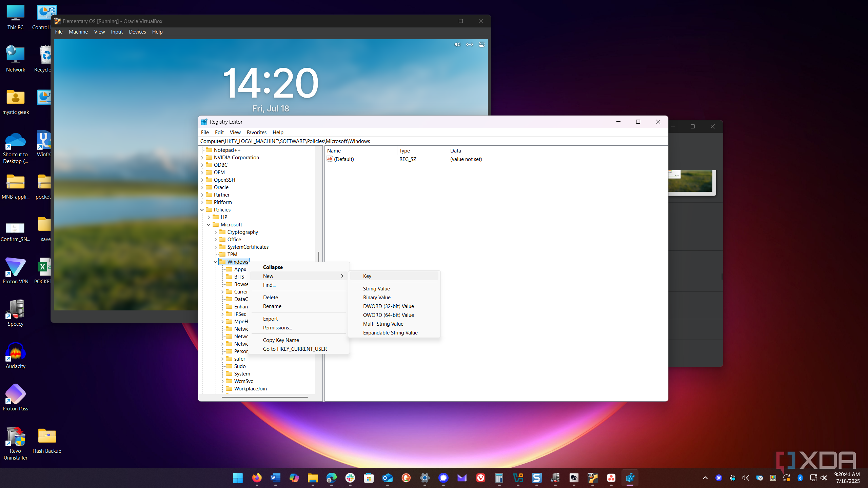868x488 pixels.
Task: Click Go to HKEY_CURRENT_USER entry
Action: [x=295, y=349]
